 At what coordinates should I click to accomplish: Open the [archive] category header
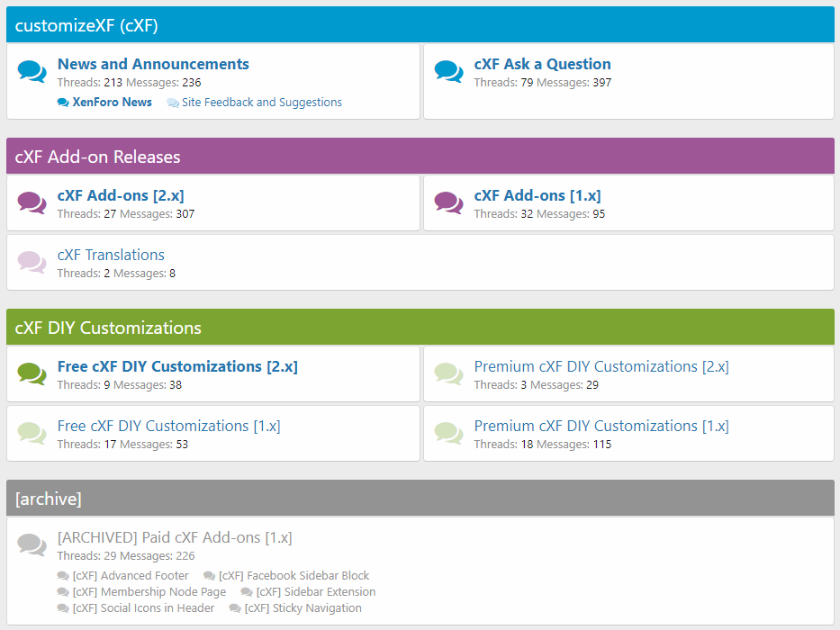pos(48,499)
